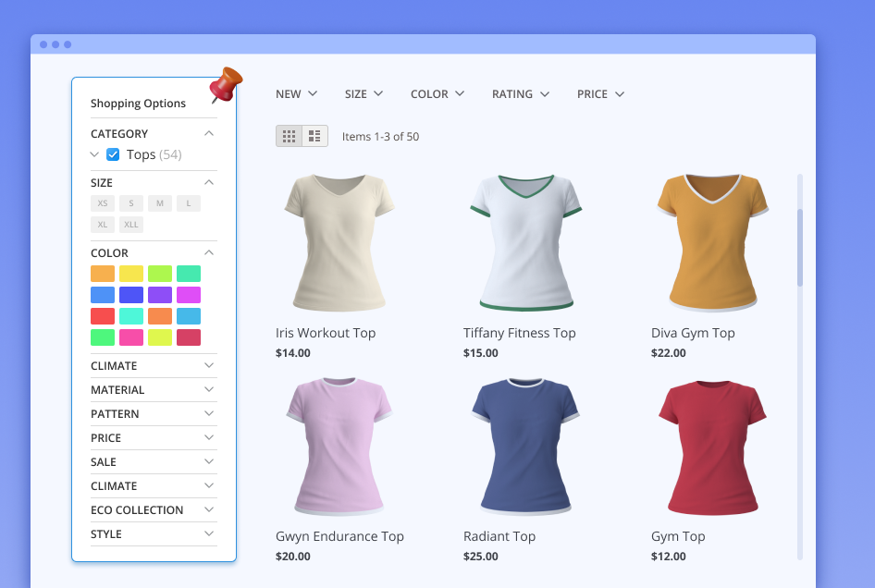The image size is (875, 588).
Task: Expand the MATERIAL filter section
Action: (x=153, y=389)
